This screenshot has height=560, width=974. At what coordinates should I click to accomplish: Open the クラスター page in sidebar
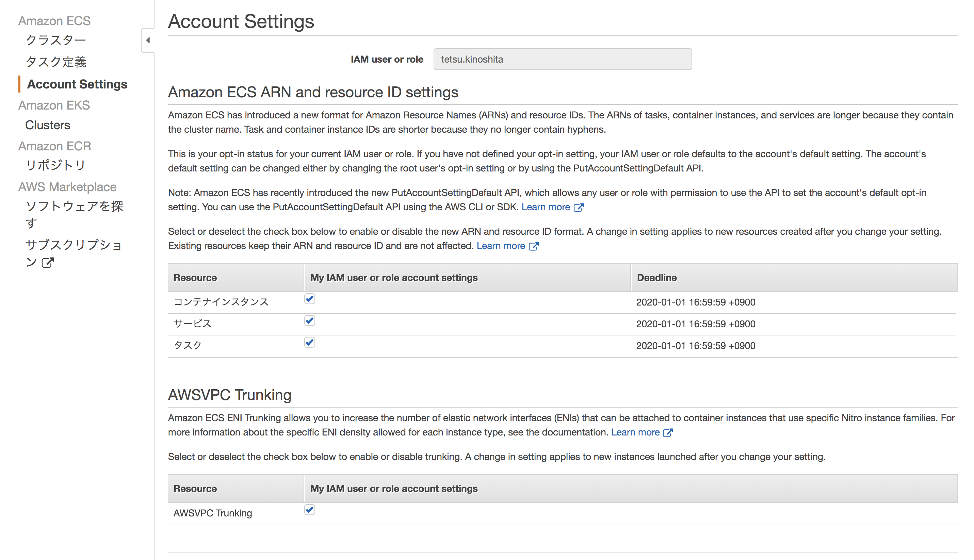pos(56,40)
